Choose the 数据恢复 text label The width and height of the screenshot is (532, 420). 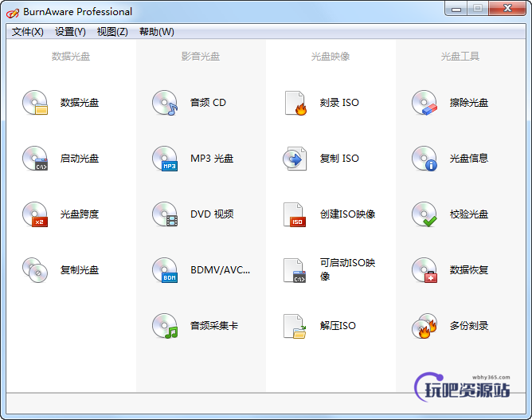[469, 270]
